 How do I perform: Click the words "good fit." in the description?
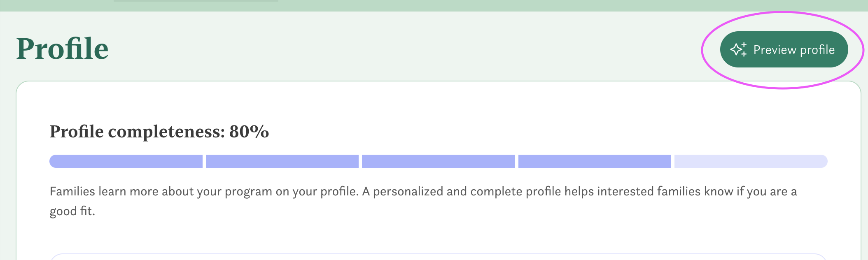tap(72, 211)
